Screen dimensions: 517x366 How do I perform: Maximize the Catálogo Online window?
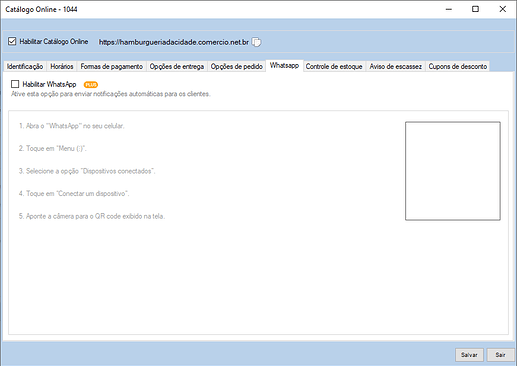[476, 9]
